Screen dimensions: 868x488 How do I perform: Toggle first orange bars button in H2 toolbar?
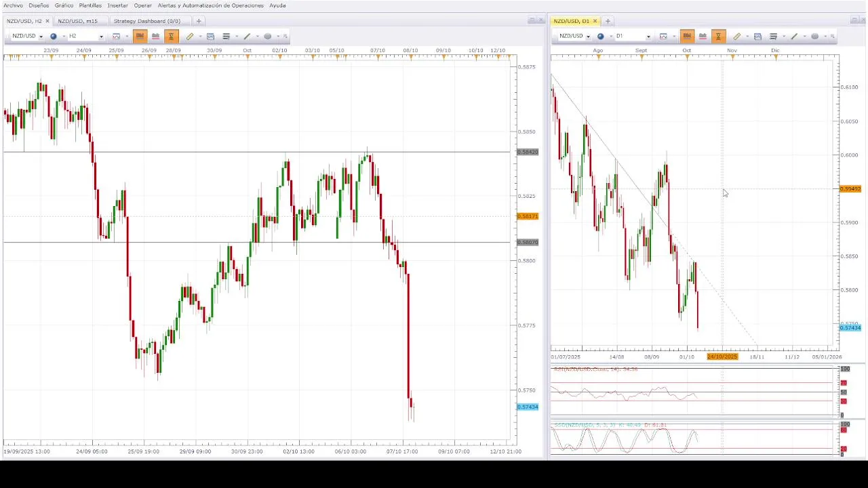[x=140, y=37]
